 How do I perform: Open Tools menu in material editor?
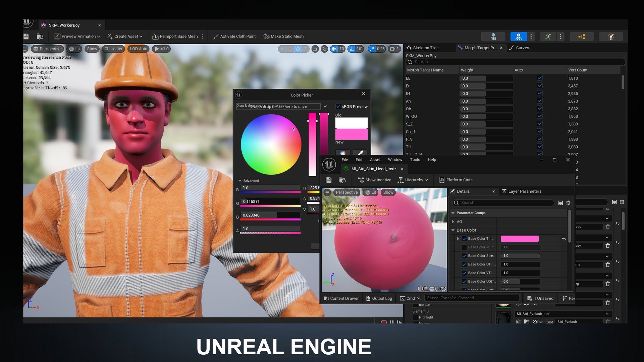(415, 160)
